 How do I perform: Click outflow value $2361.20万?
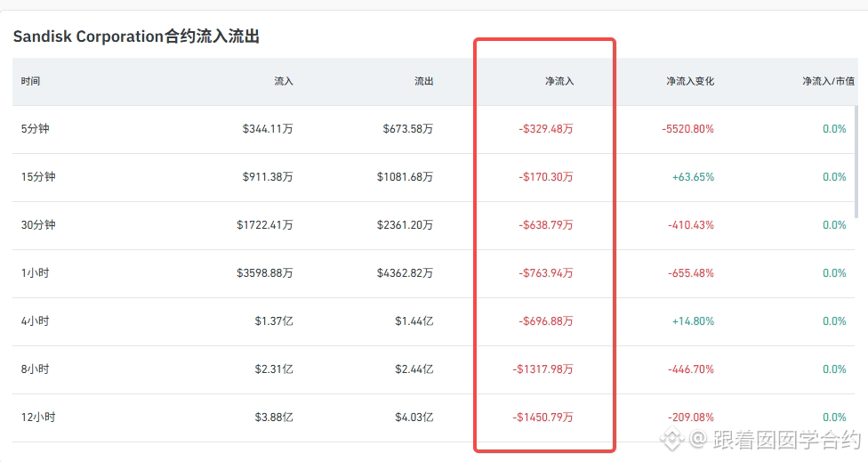pos(406,225)
